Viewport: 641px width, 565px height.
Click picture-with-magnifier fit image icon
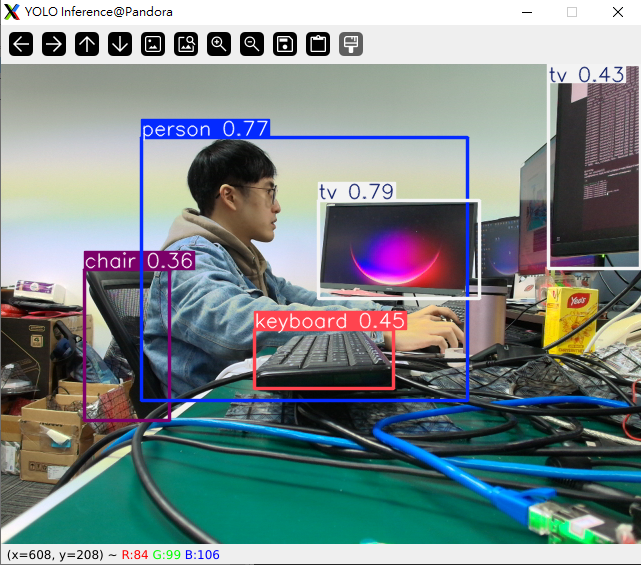click(186, 44)
